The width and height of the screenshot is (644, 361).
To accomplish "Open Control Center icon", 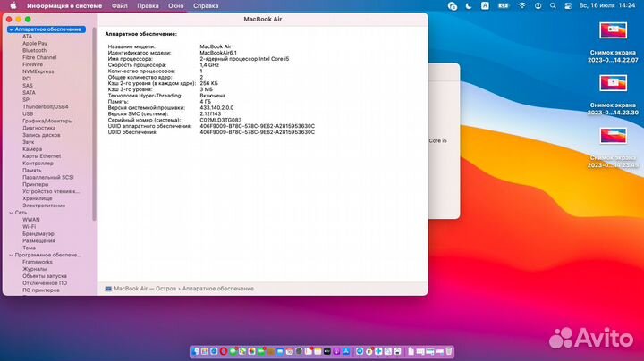I will [x=568, y=5].
